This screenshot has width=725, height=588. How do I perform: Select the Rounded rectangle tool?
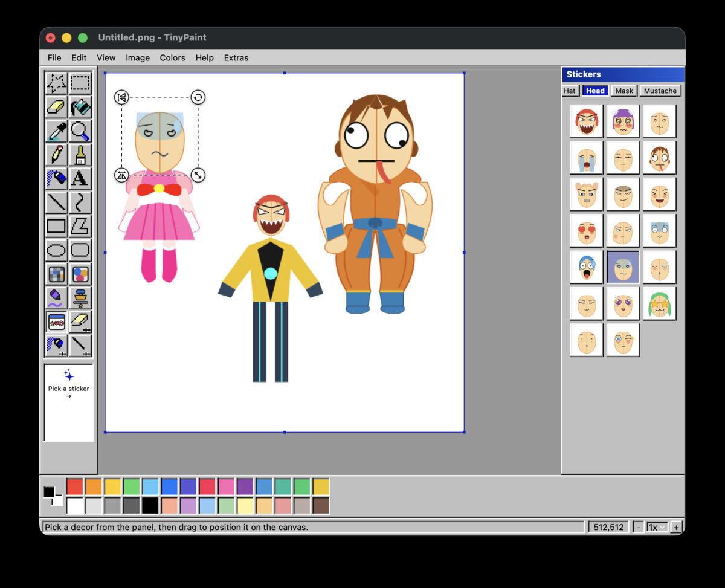80,250
